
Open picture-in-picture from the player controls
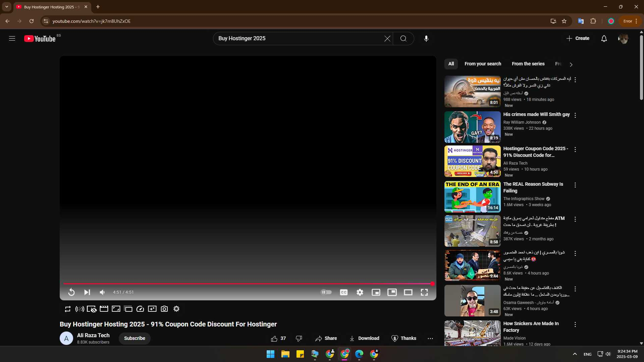click(x=392, y=292)
